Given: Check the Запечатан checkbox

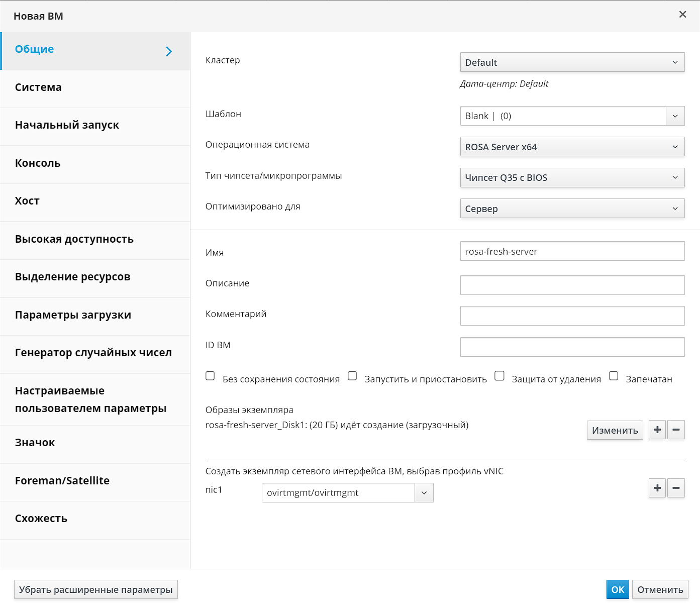Looking at the screenshot, I should 614,376.
